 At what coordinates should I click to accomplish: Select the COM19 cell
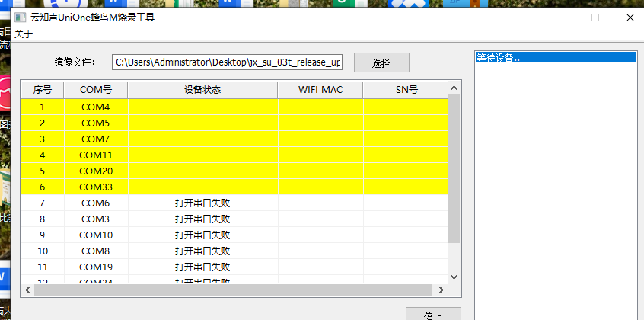click(96, 267)
